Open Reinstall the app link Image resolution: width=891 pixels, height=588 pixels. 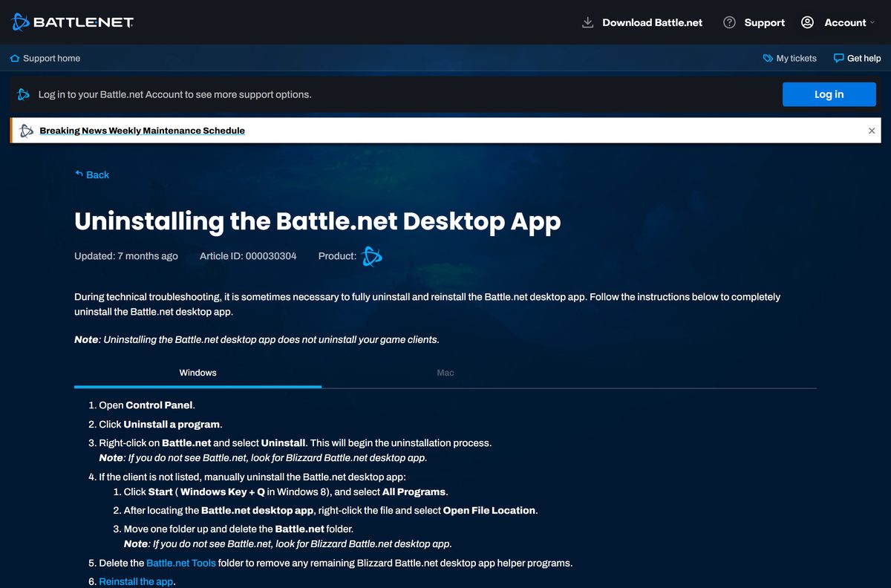[x=136, y=581]
